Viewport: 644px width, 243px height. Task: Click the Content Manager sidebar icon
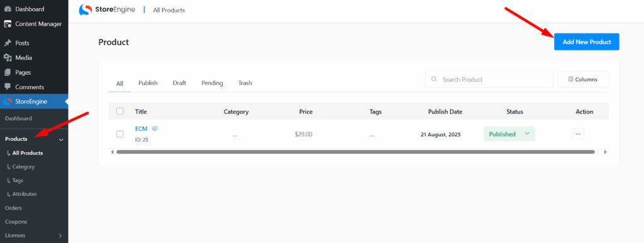click(8, 24)
